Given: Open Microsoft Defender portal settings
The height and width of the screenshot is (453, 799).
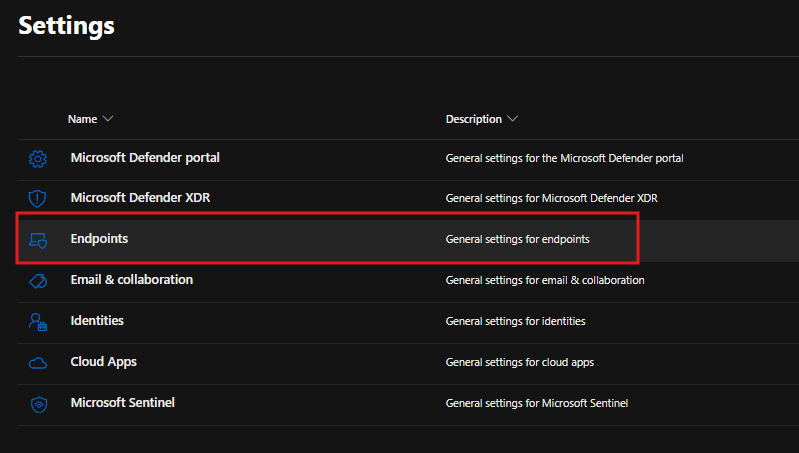Looking at the screenshot, I should 145,157.
